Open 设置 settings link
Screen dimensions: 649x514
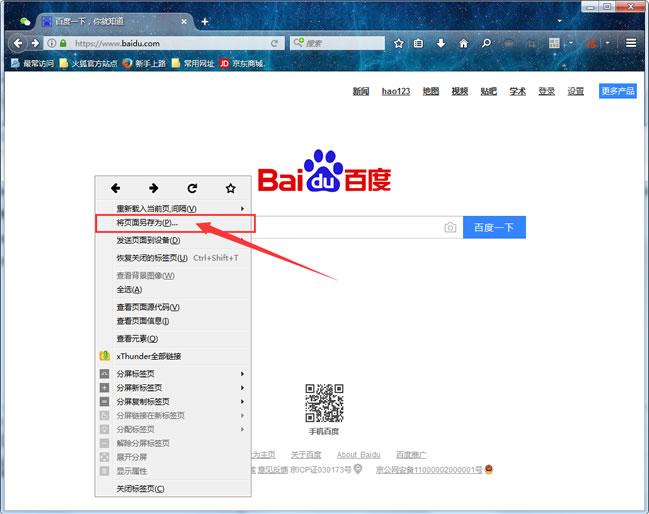pos(575,91)
